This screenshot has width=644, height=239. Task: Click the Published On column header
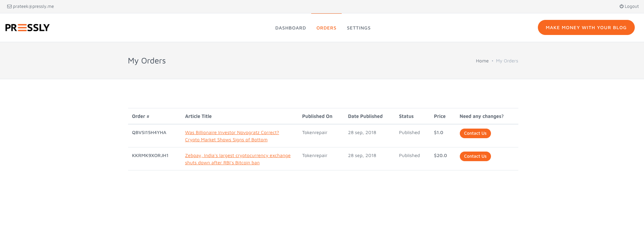[x=317, y=116]
